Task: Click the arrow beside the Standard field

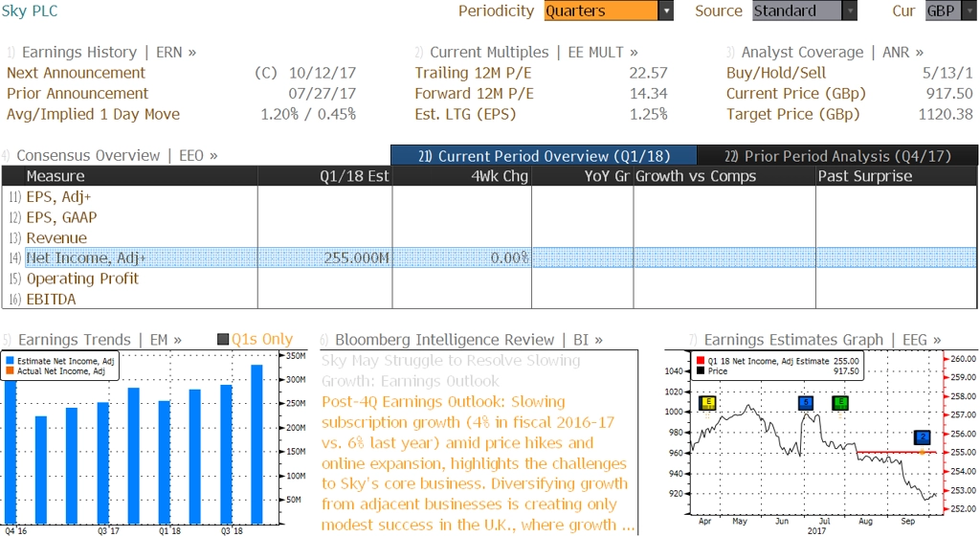Action: pos(850,11)
